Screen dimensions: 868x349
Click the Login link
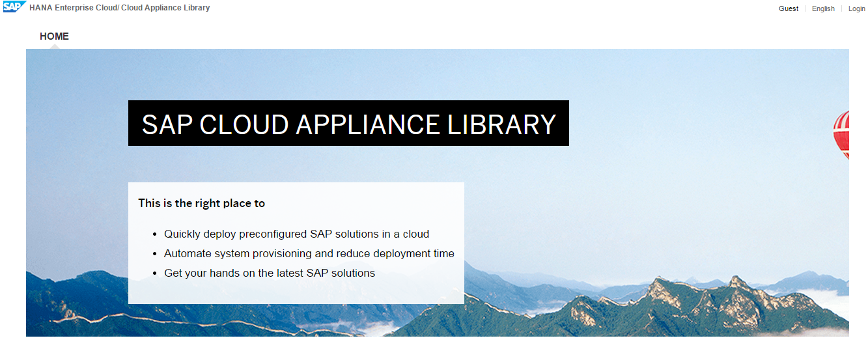(856, 8)
